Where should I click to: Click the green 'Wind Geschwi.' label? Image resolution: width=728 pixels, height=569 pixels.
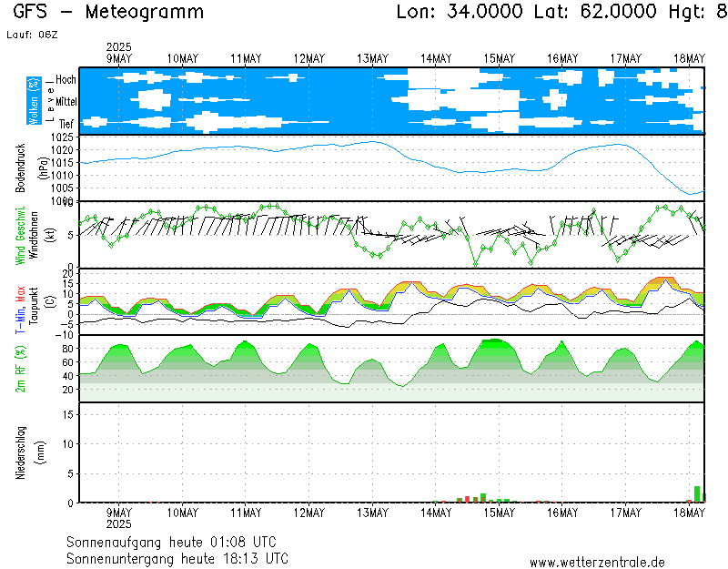[x=20, y=236]
